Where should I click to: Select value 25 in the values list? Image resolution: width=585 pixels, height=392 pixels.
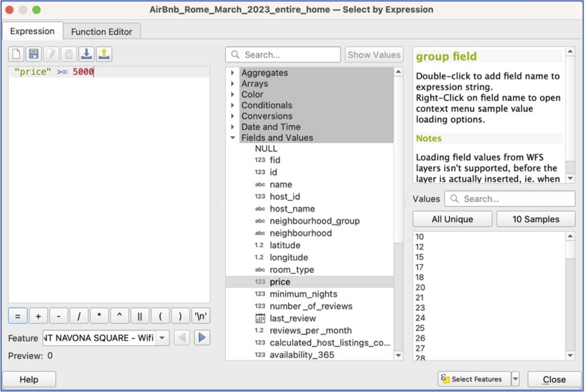click(x=420, y=328)
